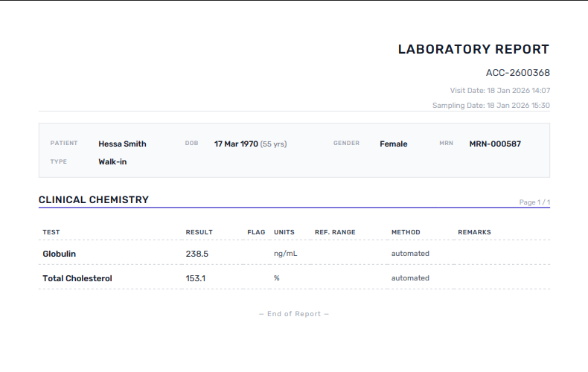
Task: Select type value Walk-in
Action: 112,162
